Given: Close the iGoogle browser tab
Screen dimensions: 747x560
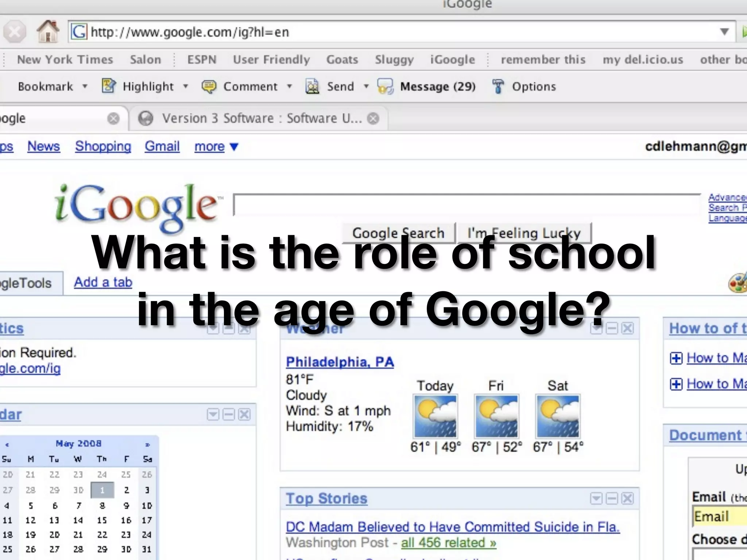Looking at the screenshot, I should tap(113, 118).
